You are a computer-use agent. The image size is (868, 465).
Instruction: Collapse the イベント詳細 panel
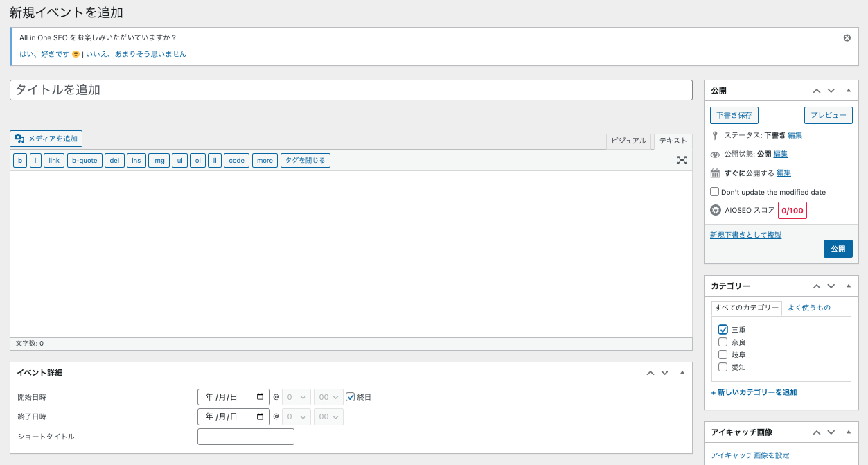pos(682,373)
